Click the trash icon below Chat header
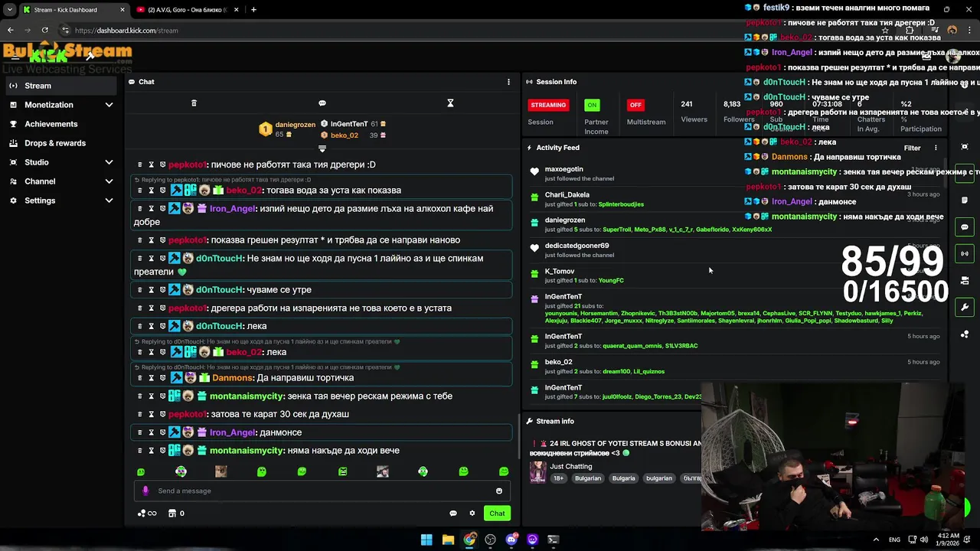The height and width of the screenshot is (551, 980). point(194,103)
